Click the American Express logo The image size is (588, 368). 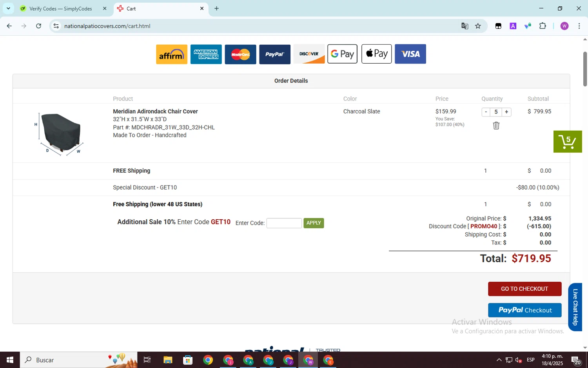pyautogui.click(x=206, y=54)
